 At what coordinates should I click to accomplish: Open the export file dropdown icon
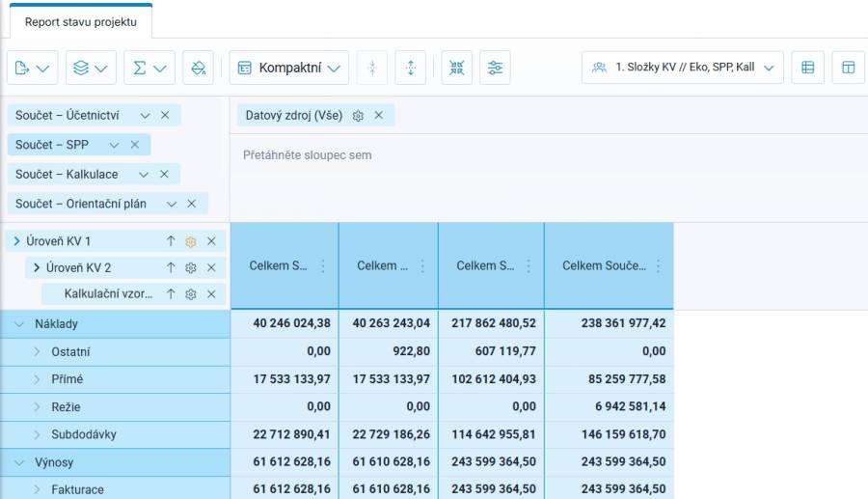pyautogui.click(x=32, y=68)
